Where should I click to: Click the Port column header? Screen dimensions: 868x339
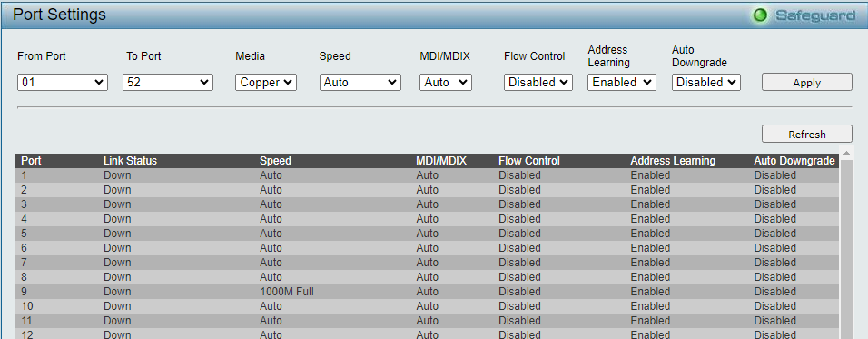31,161
